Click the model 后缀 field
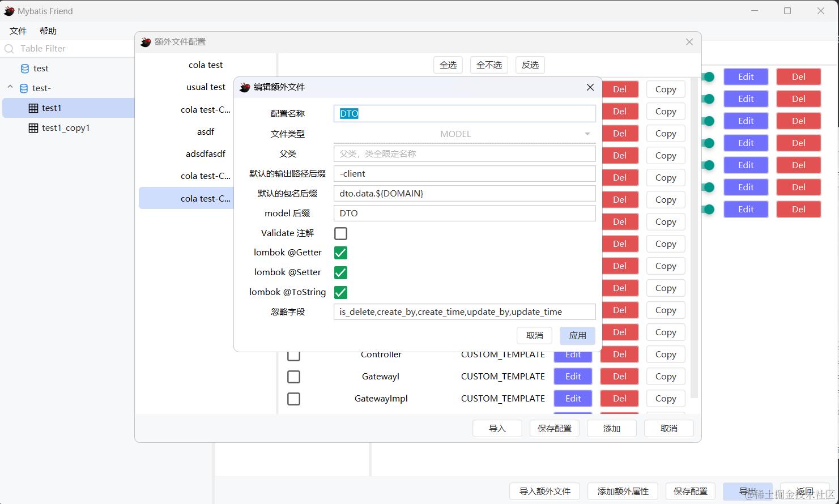 pyautogui.click(x=465, y=213)
